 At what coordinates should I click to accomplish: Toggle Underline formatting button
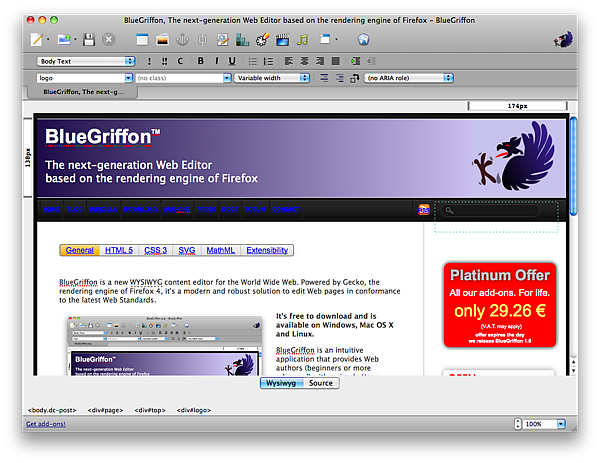click(232, 61)
